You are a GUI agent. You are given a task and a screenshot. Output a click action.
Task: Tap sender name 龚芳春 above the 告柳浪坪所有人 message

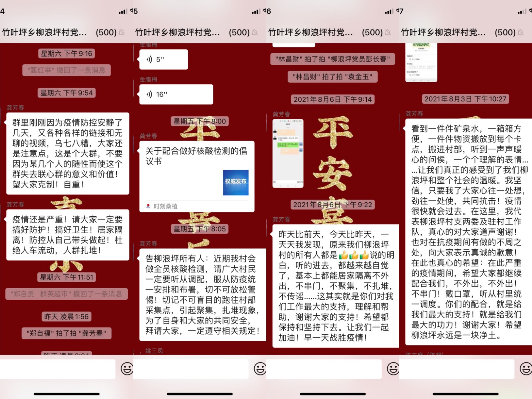(148, 244)
